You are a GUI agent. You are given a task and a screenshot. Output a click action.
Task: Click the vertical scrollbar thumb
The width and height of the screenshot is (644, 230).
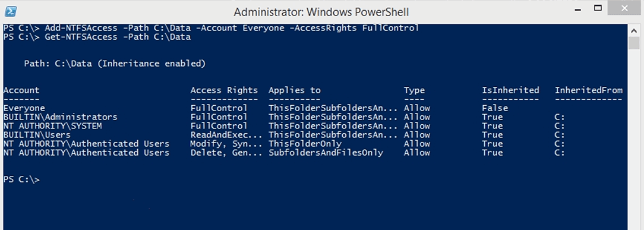tap(634, 43)
